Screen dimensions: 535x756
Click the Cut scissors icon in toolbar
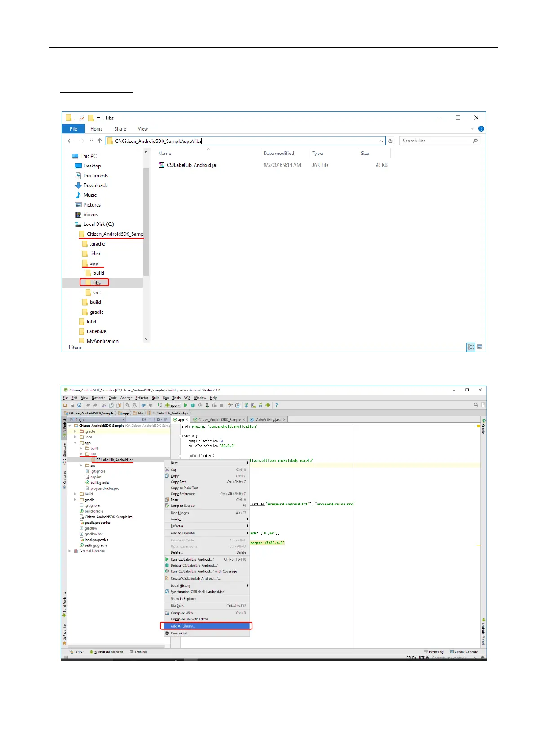[x=104, y=405]
